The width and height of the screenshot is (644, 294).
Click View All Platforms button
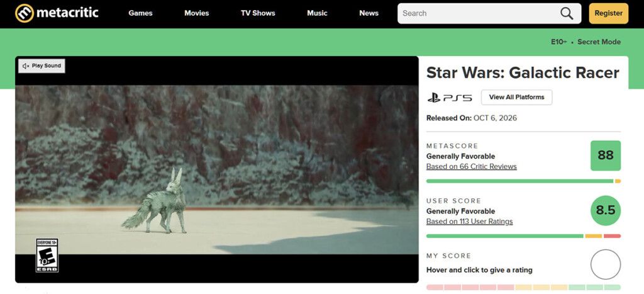[x=516, y=98]
